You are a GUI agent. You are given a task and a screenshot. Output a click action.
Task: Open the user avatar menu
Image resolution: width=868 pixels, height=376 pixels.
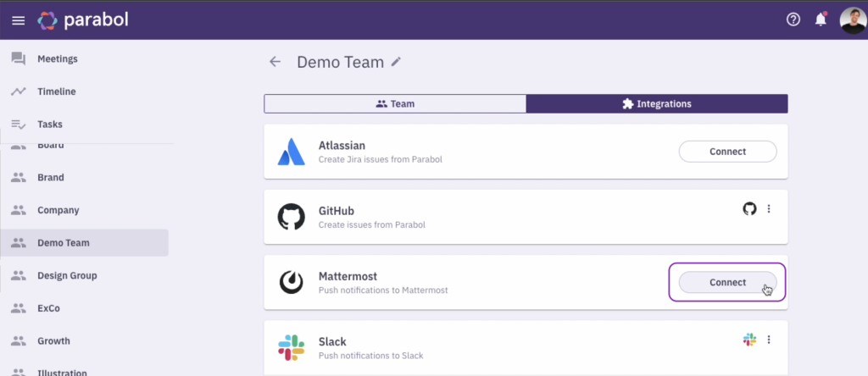tap(853, 20)
